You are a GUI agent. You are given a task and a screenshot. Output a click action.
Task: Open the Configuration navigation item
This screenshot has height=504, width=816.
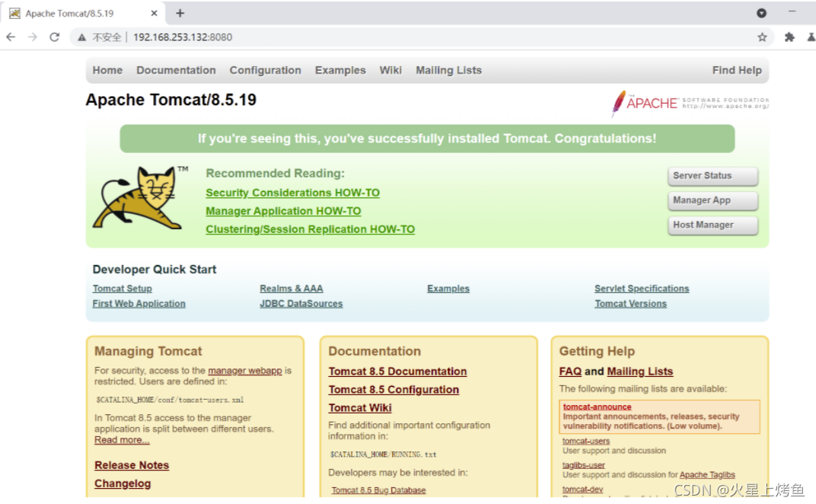266,70
